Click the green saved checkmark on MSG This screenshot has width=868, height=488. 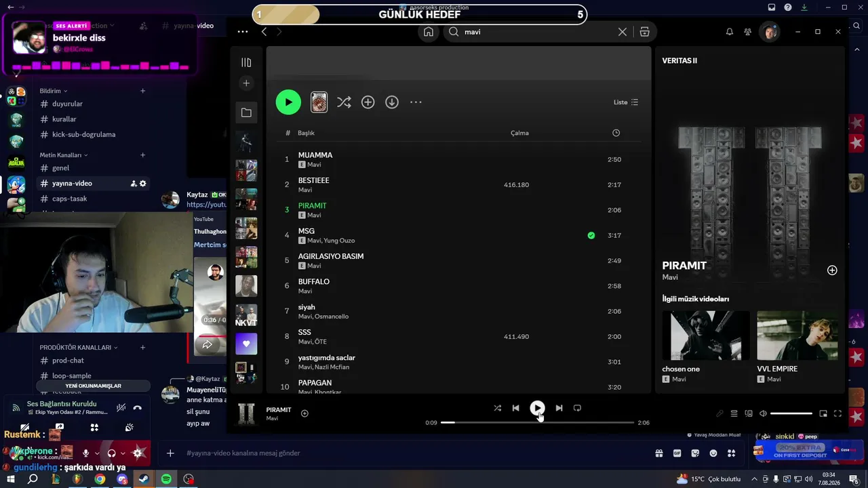pos(591,235)
